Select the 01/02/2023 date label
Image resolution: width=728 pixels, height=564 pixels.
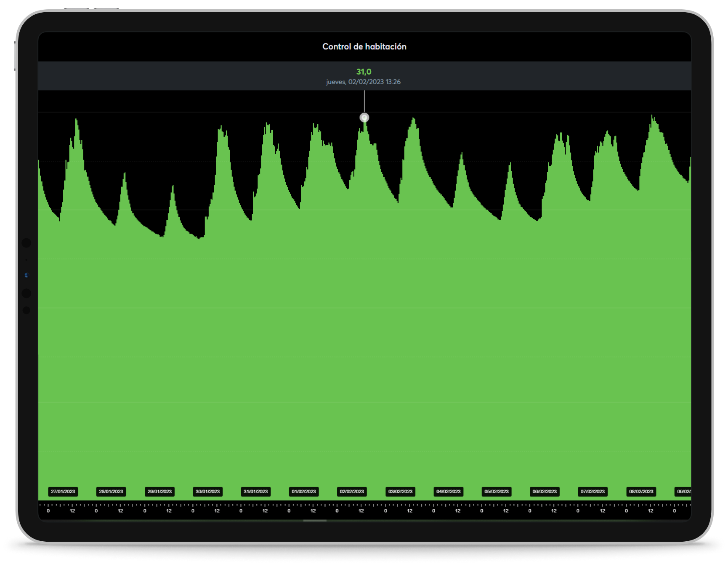[304, 492]
